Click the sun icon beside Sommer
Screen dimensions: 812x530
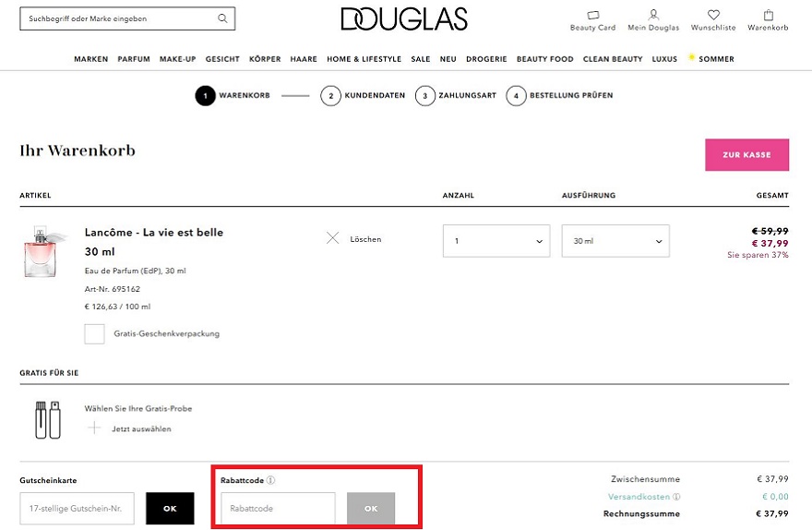tap(691, 57)
